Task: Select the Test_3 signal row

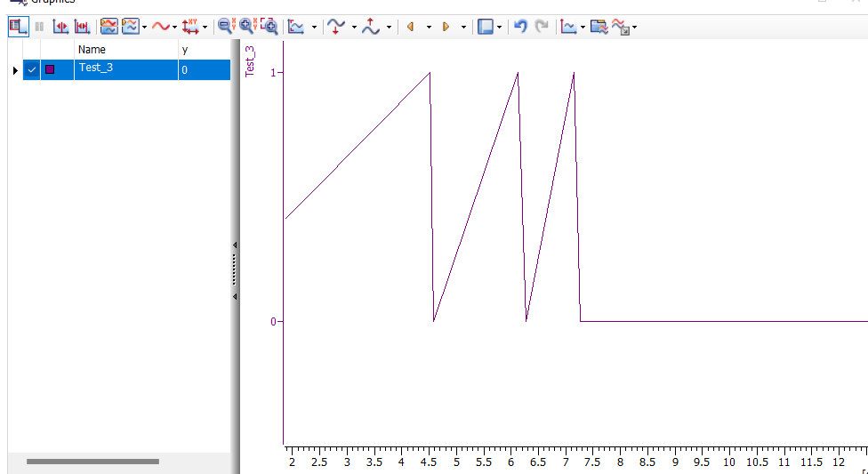Action: 125,69
